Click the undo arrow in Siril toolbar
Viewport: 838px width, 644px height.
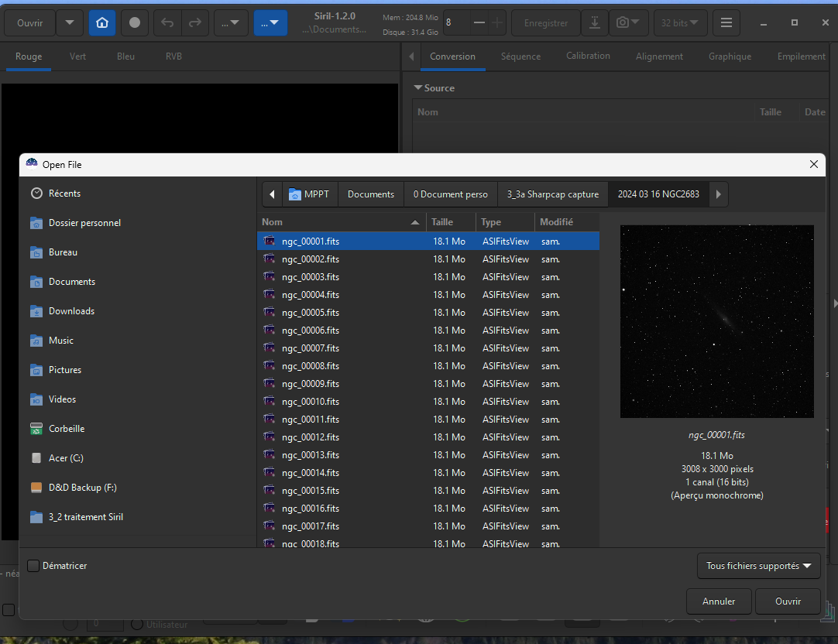click(167, 23)
